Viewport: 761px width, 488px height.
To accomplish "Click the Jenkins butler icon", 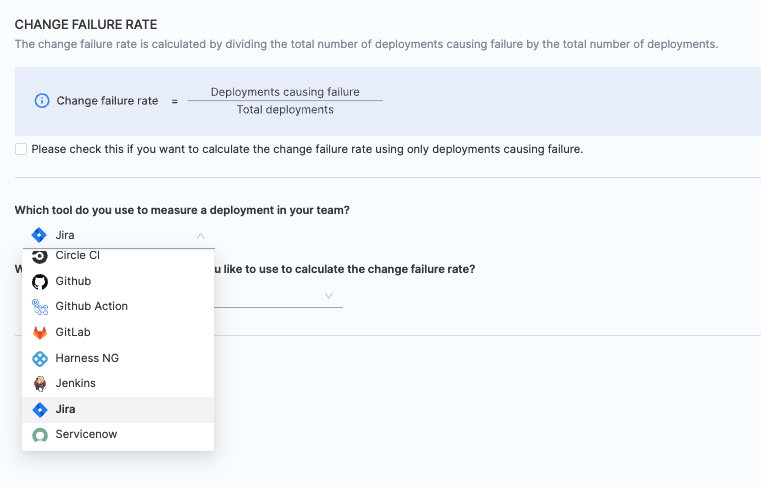I will click(x=40, y=384).
